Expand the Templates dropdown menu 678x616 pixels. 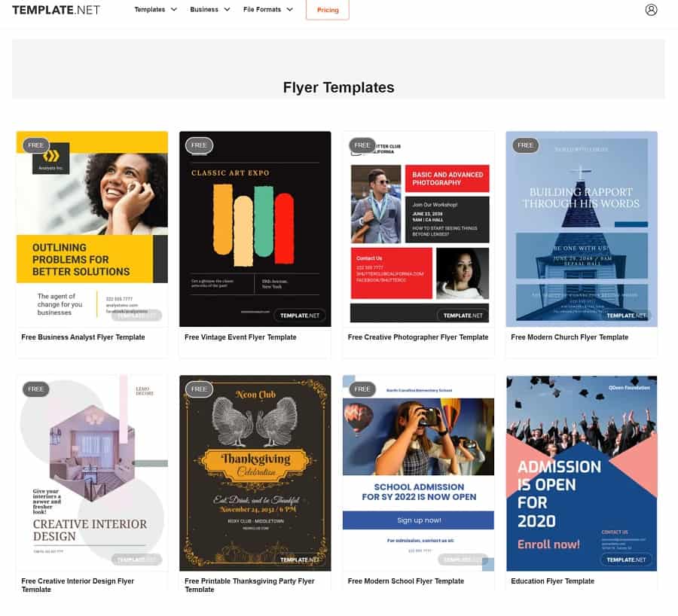tap(156, 10)
